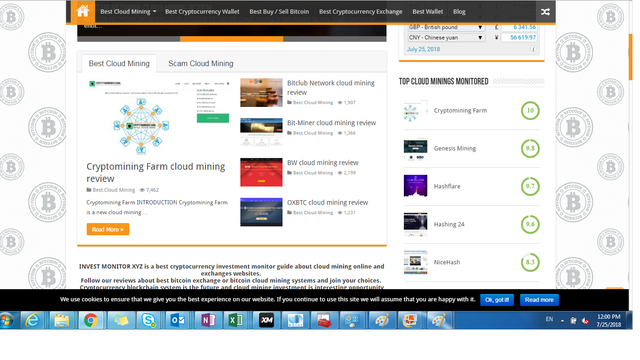Switch to Google Chrome on the taskbar

[x=91, y=320]
